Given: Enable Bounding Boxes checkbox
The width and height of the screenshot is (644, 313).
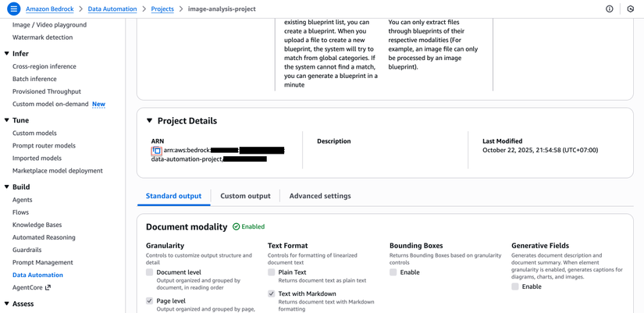Looking at the screenshot, I should [393, 272].
